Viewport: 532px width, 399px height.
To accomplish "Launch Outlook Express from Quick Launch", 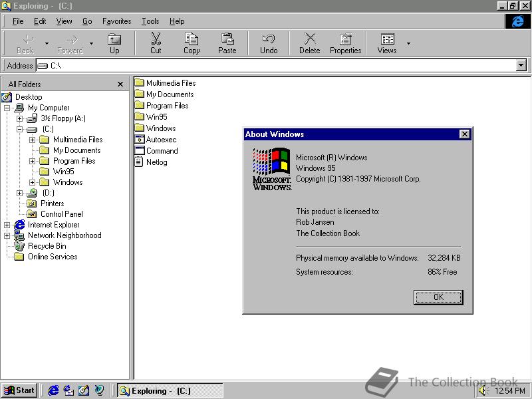I will [x=68, y=390].
